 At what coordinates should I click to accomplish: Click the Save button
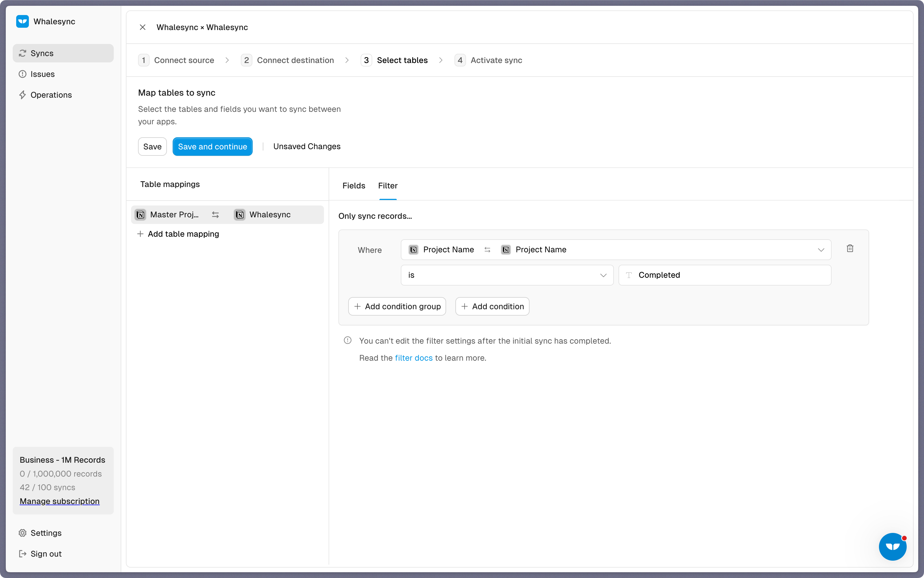tap(152, 147)
